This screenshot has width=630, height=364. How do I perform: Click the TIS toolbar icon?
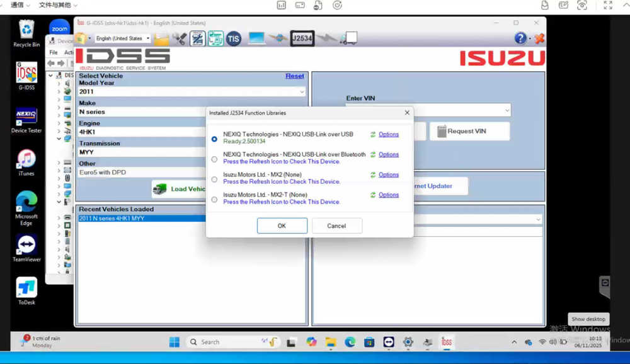(234, 39)
